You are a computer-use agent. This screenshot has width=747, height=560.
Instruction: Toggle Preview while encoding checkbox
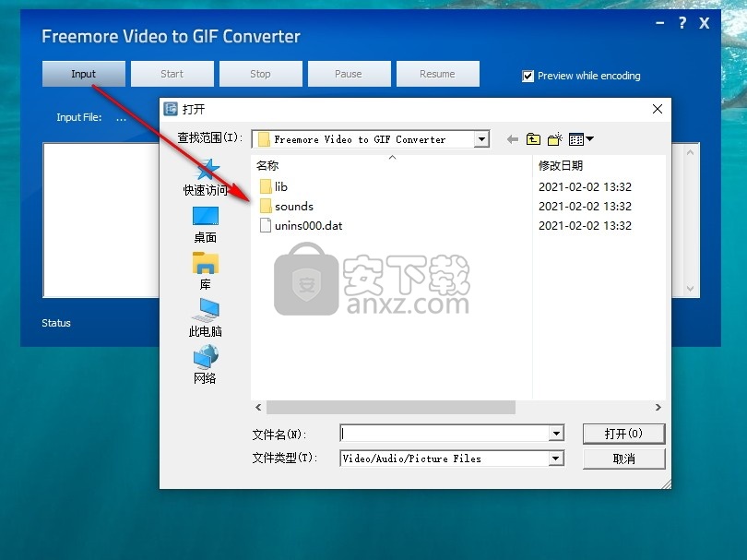pyautogui.click(x=528, y=76)
